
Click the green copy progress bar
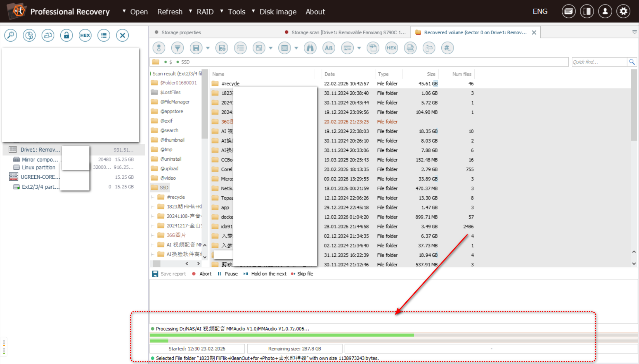(x=282, y=335)
